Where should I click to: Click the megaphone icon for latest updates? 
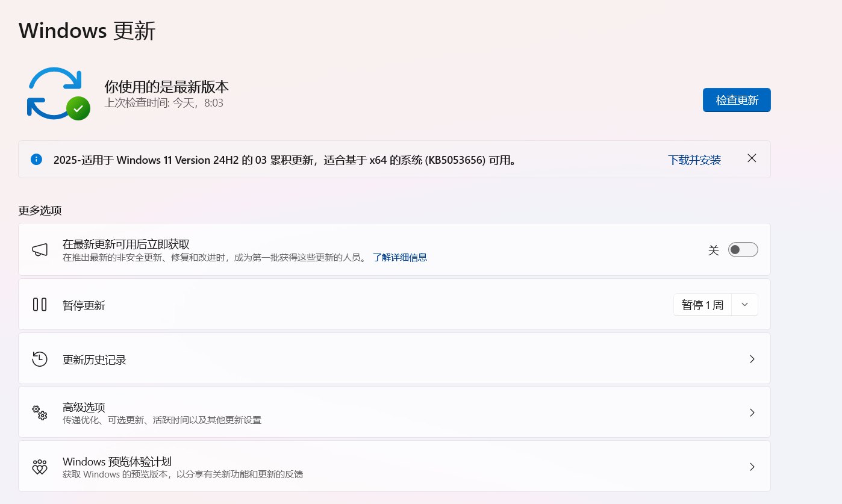tap(40, 250)
